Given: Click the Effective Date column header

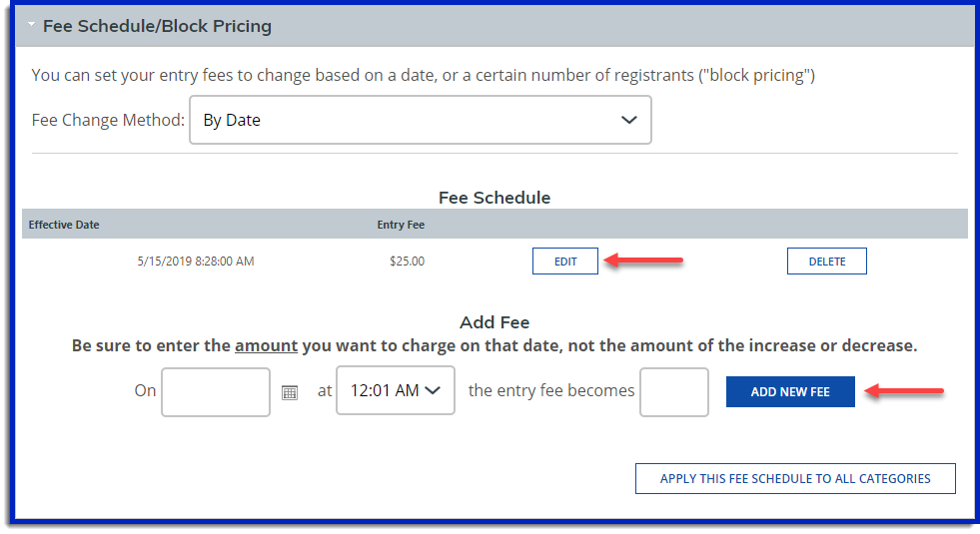Looking at the screenshot, I should [64, 225].
